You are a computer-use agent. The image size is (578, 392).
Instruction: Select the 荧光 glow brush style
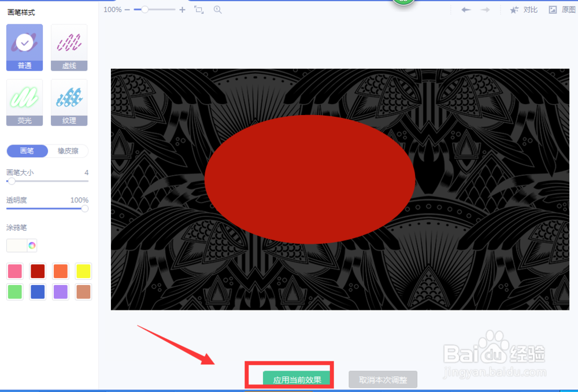click(24, 102)
